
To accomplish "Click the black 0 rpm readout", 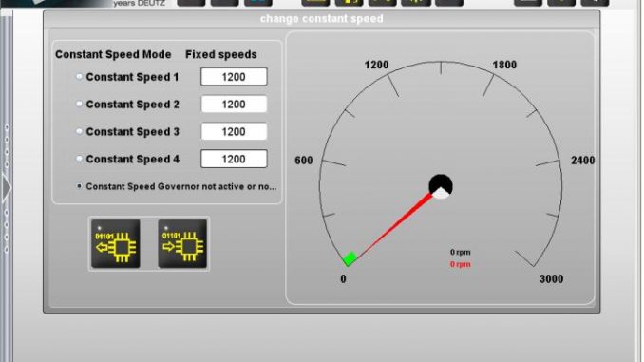I will [460, 253].
